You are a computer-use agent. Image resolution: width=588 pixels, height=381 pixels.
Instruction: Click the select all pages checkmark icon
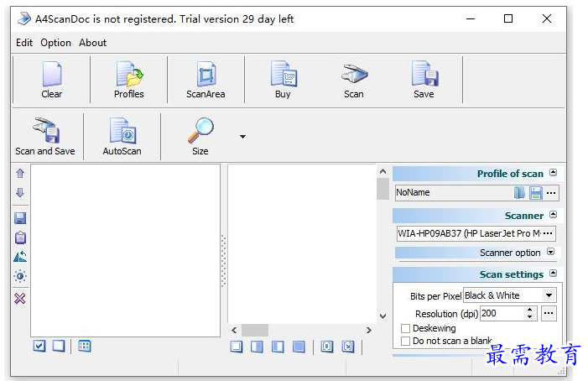39,346
